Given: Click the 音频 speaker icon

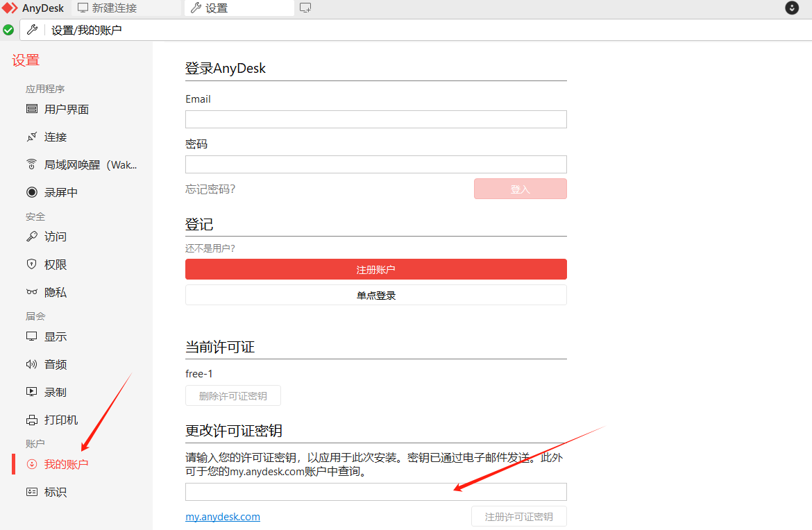Looking at the screenshot, I should pos(32,364).
